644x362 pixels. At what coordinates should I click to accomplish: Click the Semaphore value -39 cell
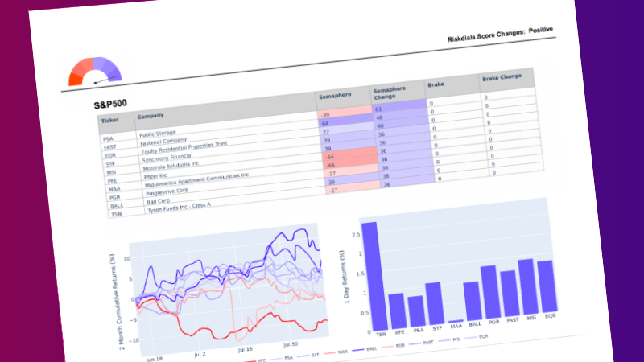[345, 112]
